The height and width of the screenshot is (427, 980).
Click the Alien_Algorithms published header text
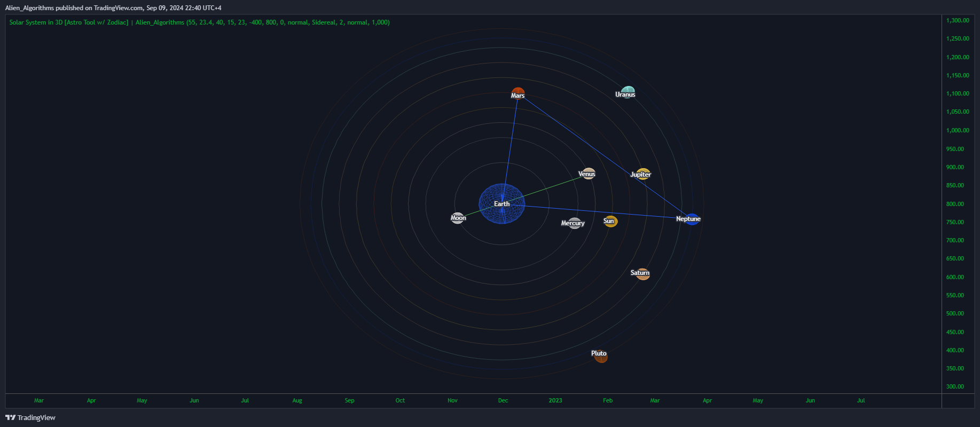(x=113, y=8)
